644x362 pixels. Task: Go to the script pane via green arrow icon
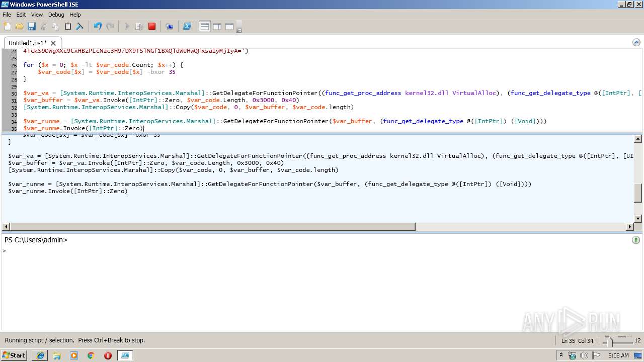(x=636, y=240)
